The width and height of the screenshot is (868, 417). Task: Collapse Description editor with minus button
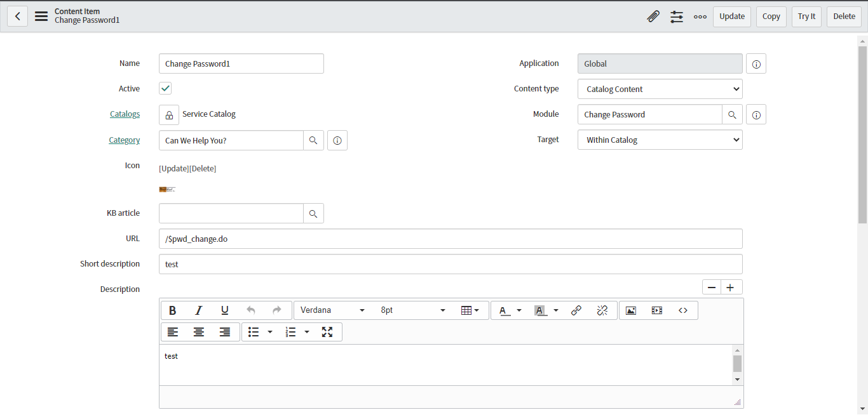coord(712,288)
